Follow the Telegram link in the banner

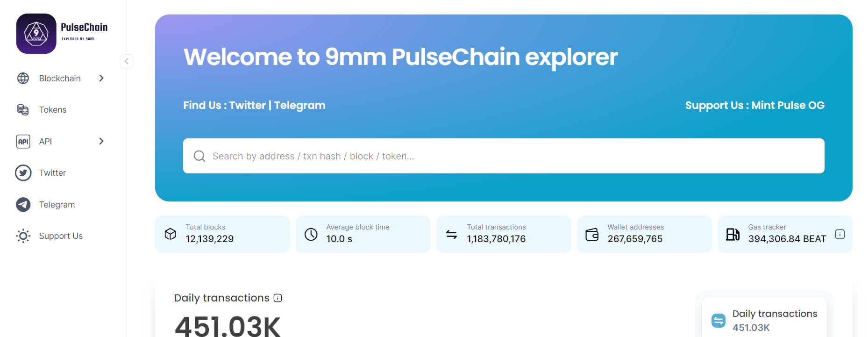299,105
